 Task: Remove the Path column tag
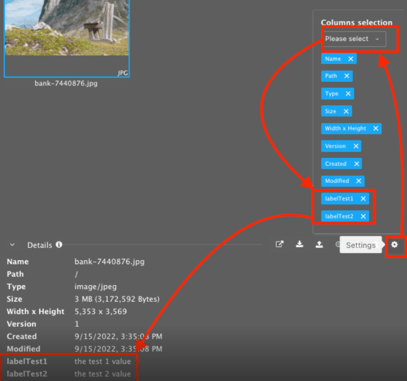point(347,76)
